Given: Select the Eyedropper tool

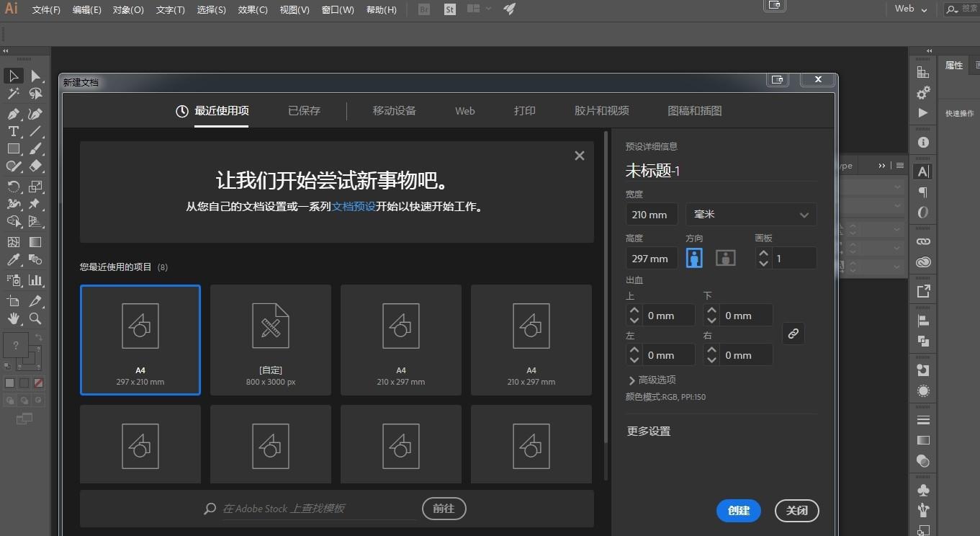Looking at the screenshot, I should [x=13, y=260].
